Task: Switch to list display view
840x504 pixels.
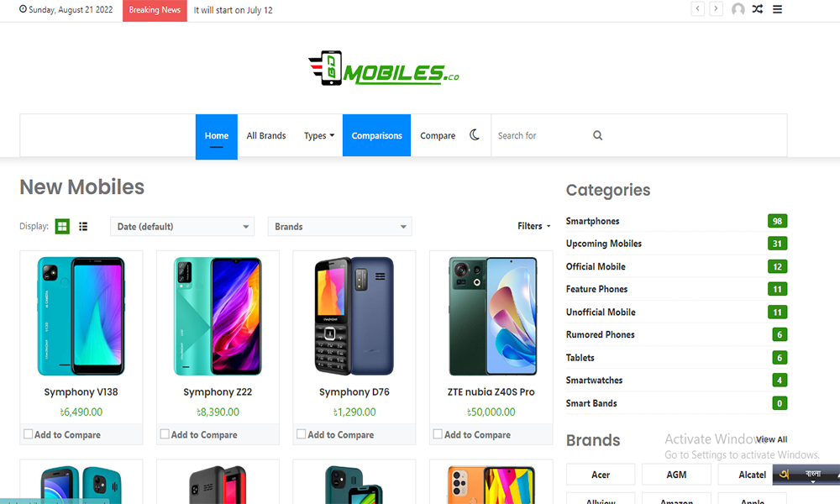Action: pos(83,227)
